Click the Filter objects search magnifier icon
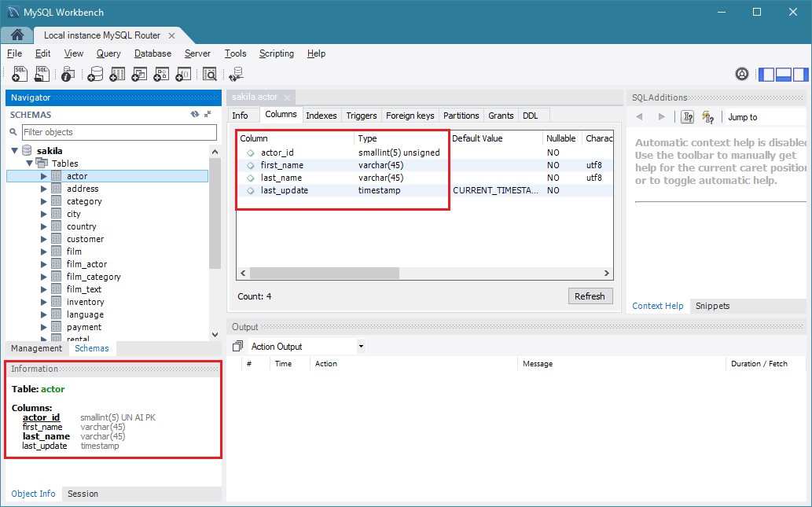Screen dimensions: 812x507 click(x=13, y=132)
